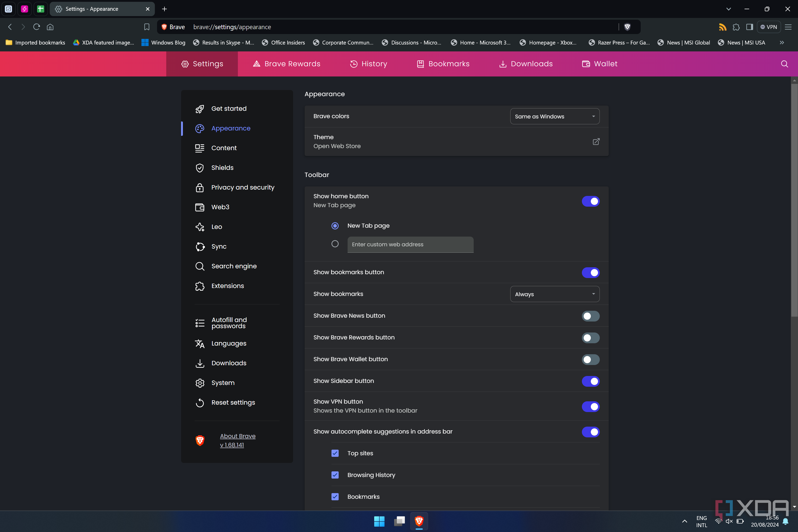
Task: Reload the settings page
Action: (x=37, y=27)
